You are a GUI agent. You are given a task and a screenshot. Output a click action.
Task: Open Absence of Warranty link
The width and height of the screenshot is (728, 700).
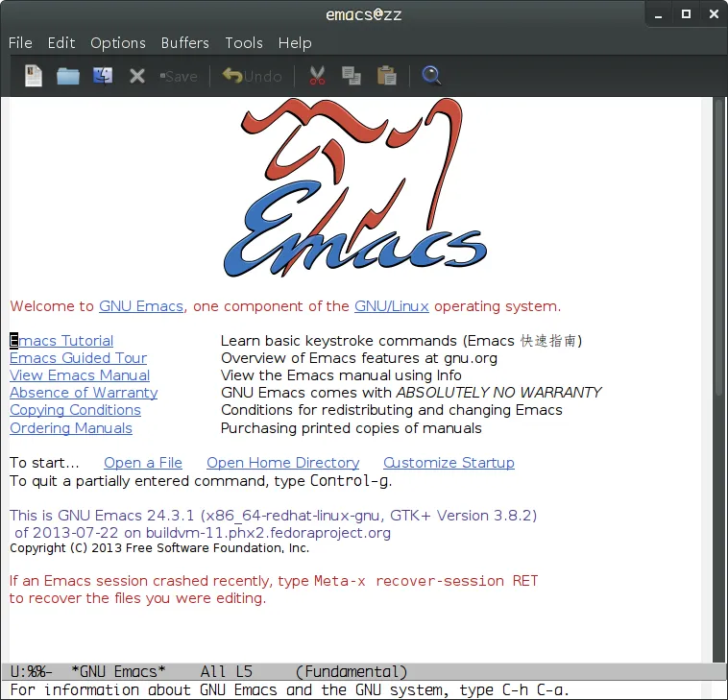pos(84,393)
